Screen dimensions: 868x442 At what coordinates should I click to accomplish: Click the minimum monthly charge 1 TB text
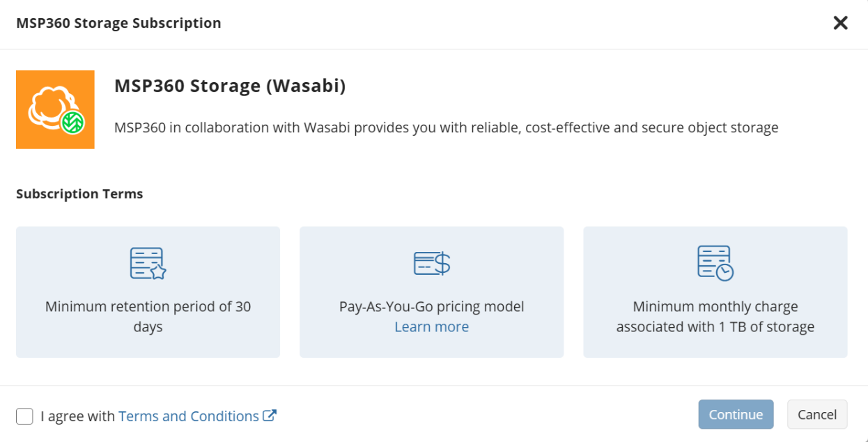pos(715,317)
